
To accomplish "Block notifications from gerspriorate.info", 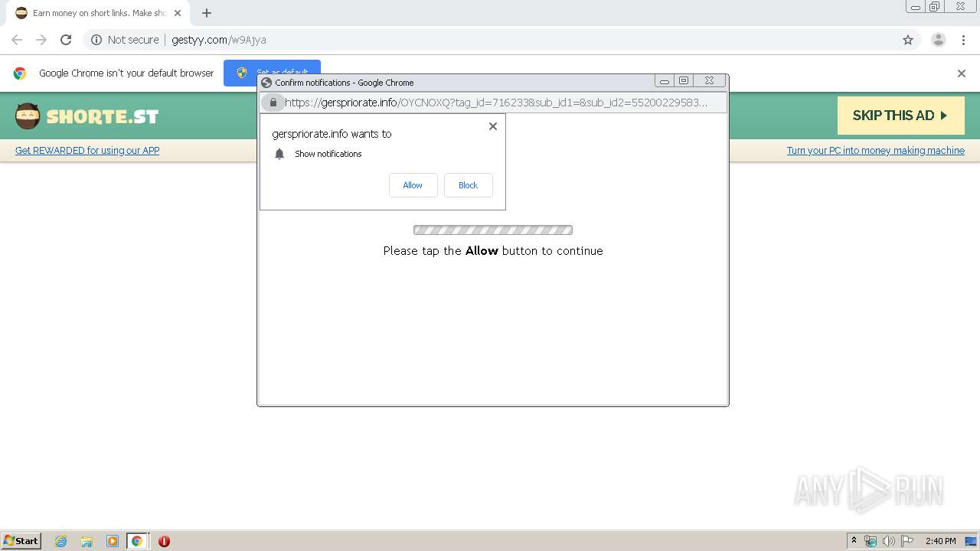I will [468, 185].
